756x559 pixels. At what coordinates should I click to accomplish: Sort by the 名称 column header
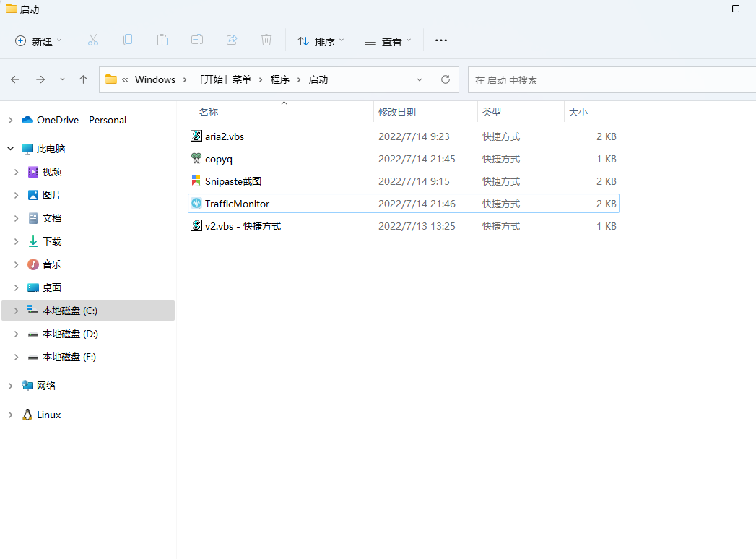click(x=209, y=112)
